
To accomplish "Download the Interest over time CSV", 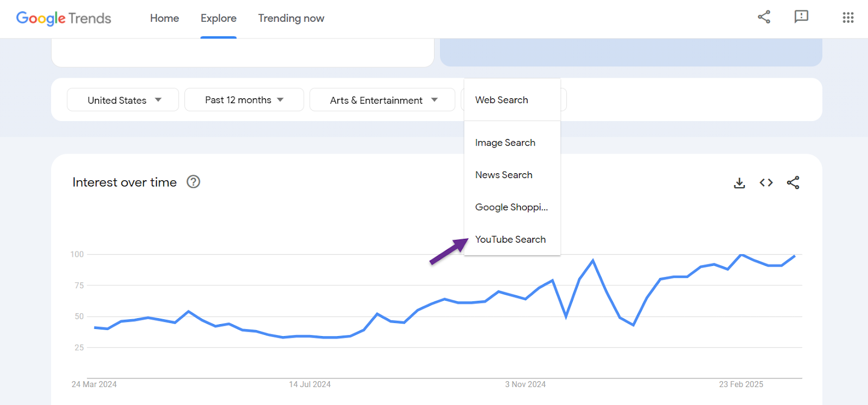I will click(739, 183).
